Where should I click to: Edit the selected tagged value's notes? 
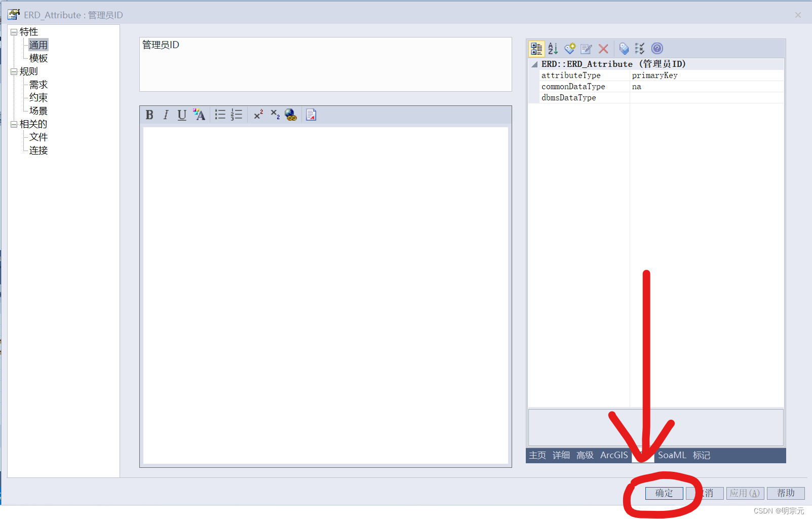tap(587, 49)
